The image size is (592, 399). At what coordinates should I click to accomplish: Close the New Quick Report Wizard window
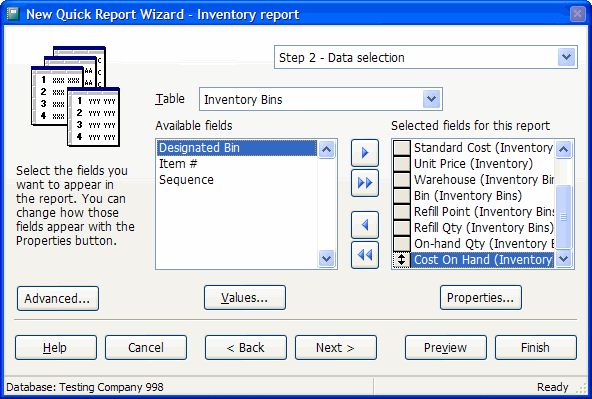pyautogui.click(x=577, y=14)
